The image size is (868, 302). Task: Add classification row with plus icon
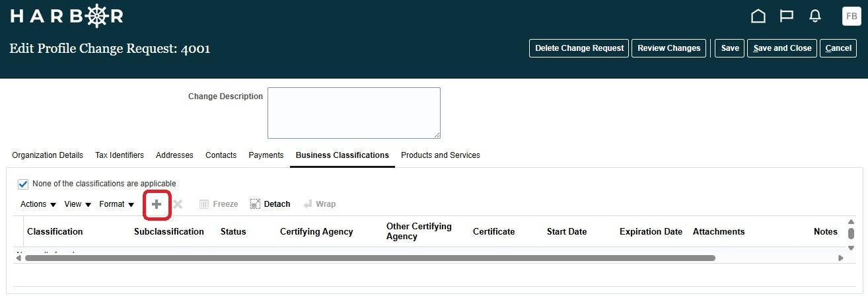pos(157,204)
